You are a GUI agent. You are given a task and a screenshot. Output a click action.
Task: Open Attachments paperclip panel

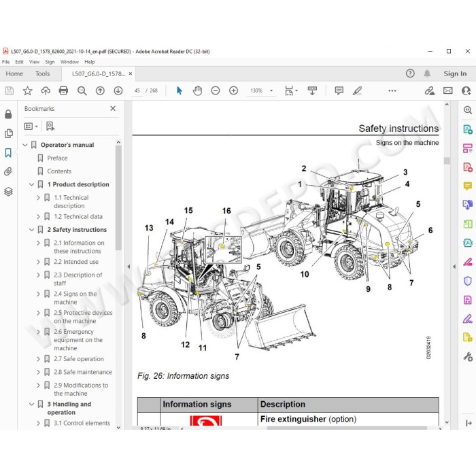[8, 171]
